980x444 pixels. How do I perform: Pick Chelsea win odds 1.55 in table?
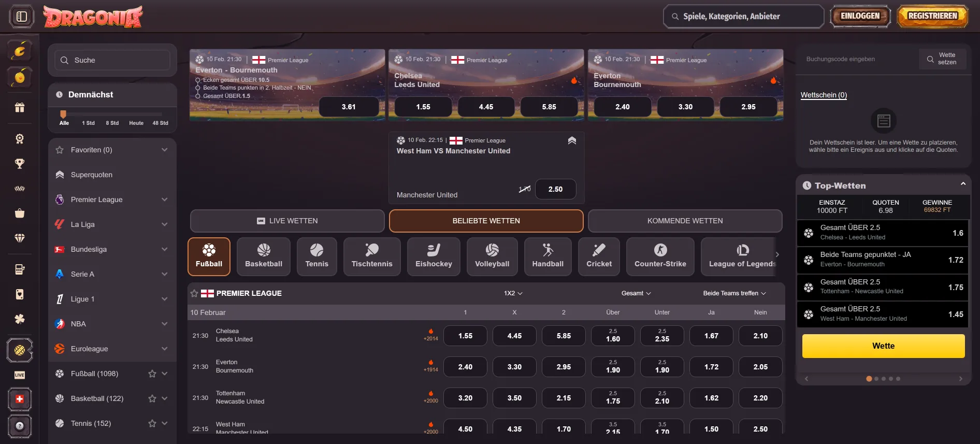coord(465,336)
